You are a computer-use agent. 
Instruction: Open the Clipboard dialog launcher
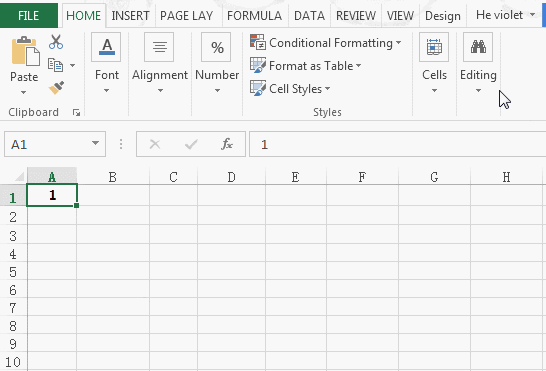[76, 112]
